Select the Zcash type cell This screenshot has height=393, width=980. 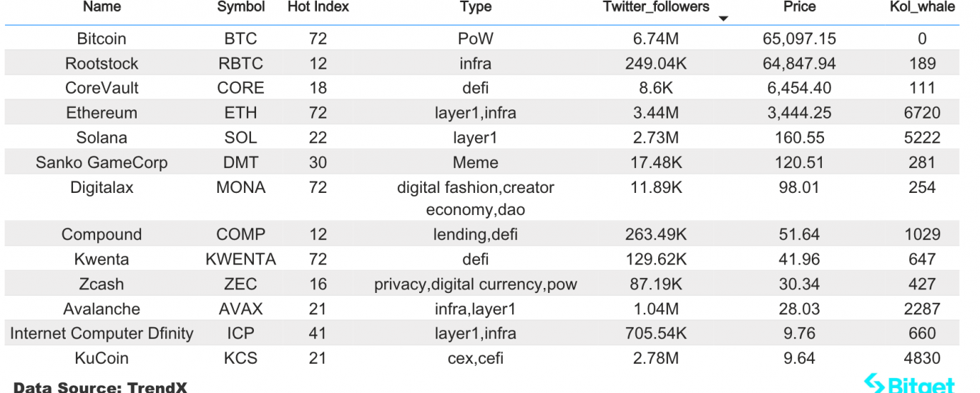point(476,284)
